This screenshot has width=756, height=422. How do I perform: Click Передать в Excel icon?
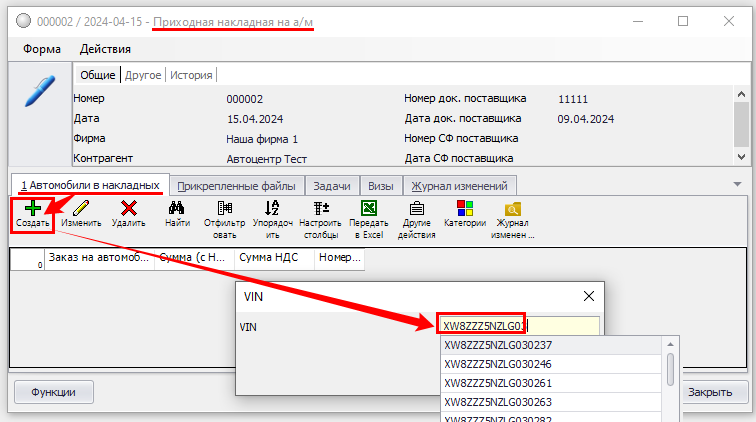(368, 208)
